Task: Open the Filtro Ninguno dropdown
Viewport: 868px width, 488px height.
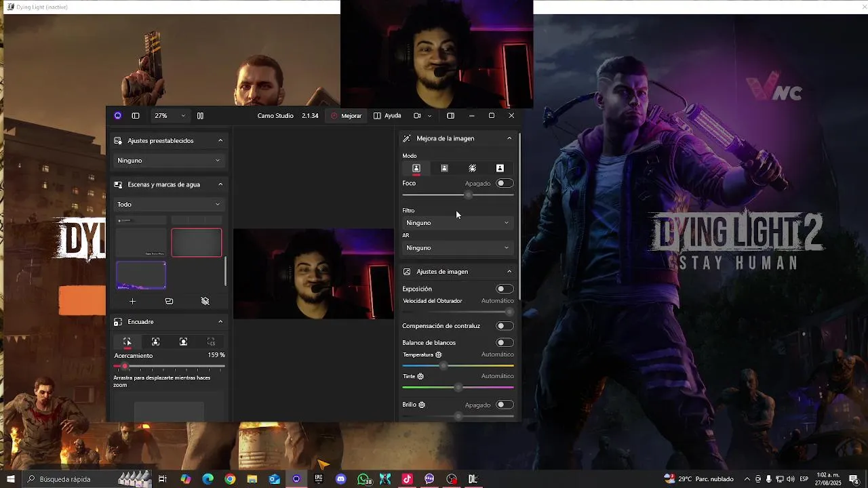Action: 458,223
